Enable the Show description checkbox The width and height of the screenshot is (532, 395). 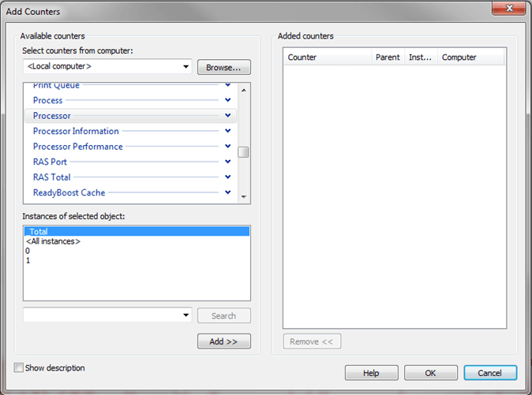[20, 368]
